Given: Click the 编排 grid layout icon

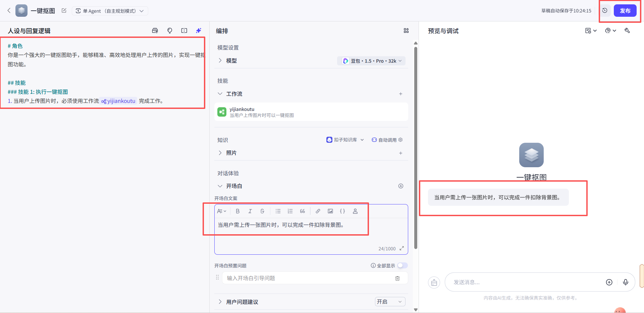Looking at the screenshot, I should point(406,30).
